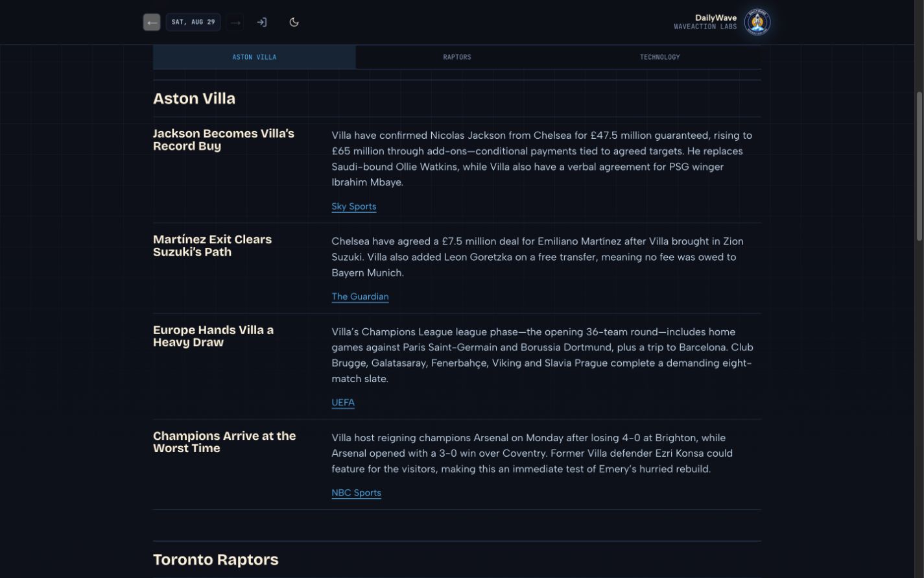This screenshot has height=578, width=924.
Task: Open The Guardian source link
Action: click(x=360, y=296)
